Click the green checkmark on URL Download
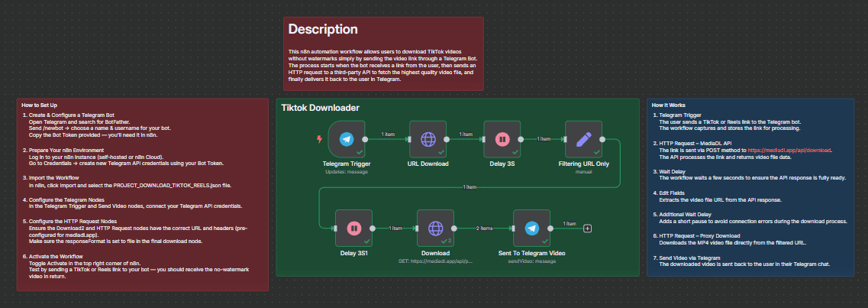Viewport: 868px width, 308px height. [441, 152]
